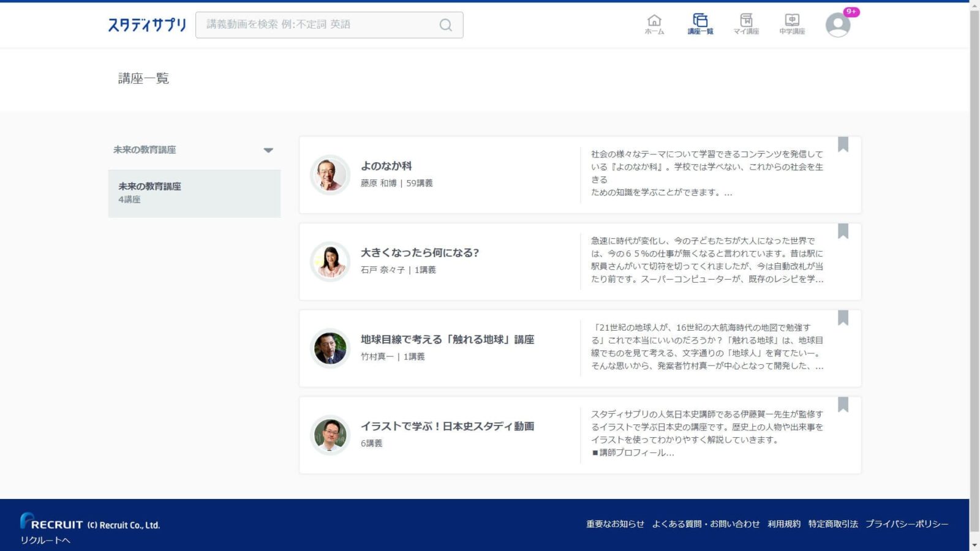
Task: Click the scrollbar down arrow
Action: [x=974, y=545]
